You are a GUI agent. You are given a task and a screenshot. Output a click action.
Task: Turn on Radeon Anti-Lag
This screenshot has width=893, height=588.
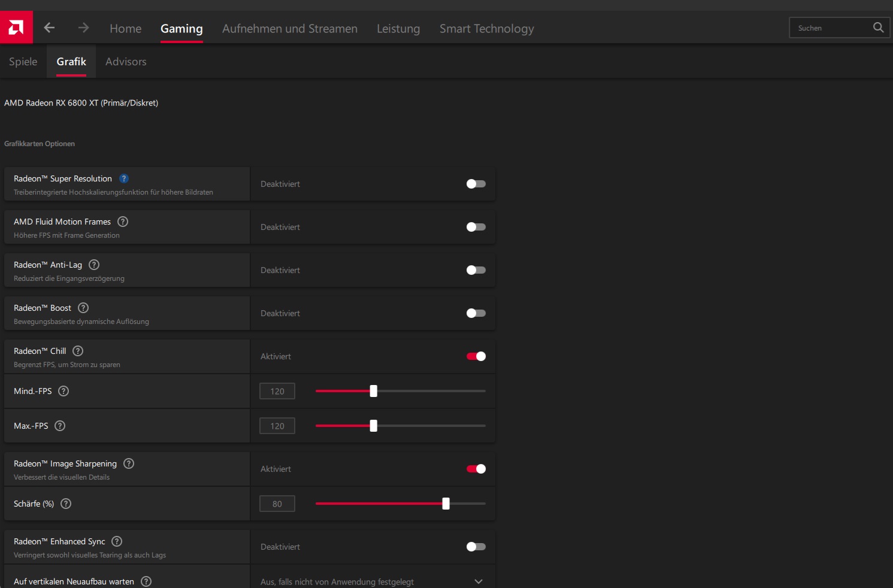476,270
